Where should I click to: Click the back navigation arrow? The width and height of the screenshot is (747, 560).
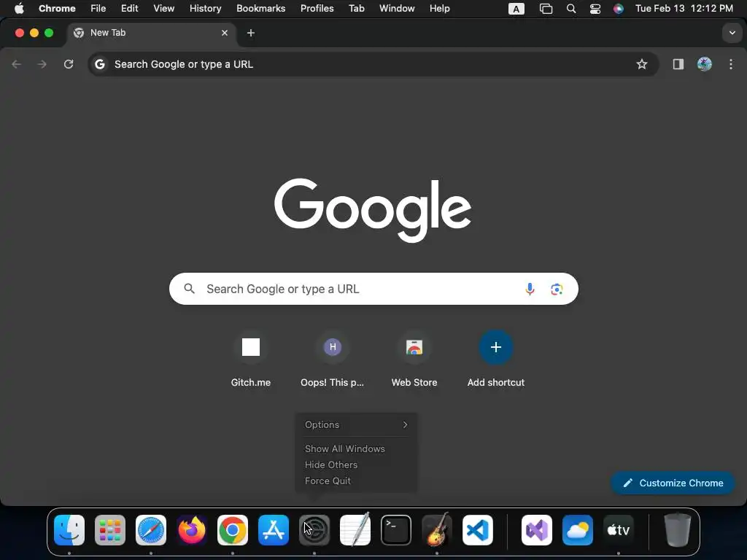17,64
